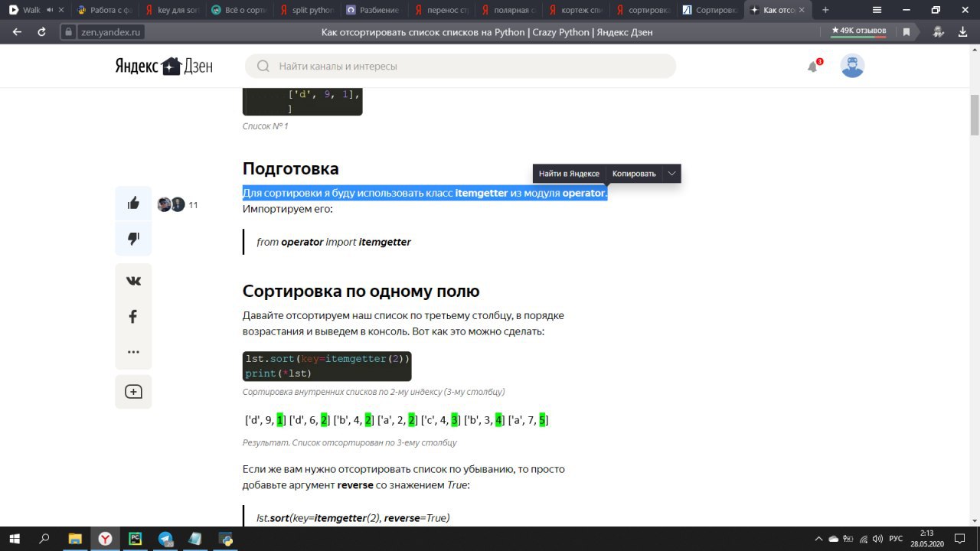Viewport: 980px width, 551px height.
Task: Open the 49K отзывов reviews badge
Action: (x=859, y=31)
